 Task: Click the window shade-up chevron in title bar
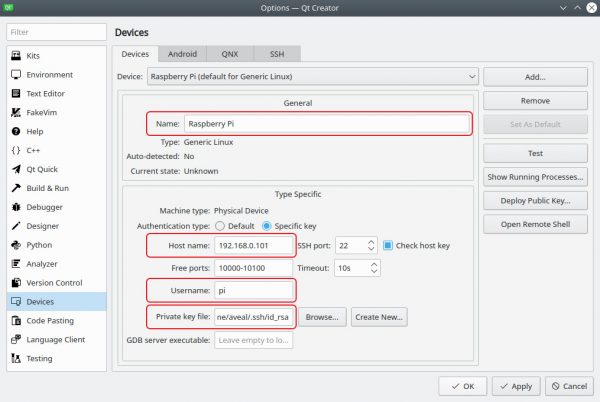tap(577, 8)
